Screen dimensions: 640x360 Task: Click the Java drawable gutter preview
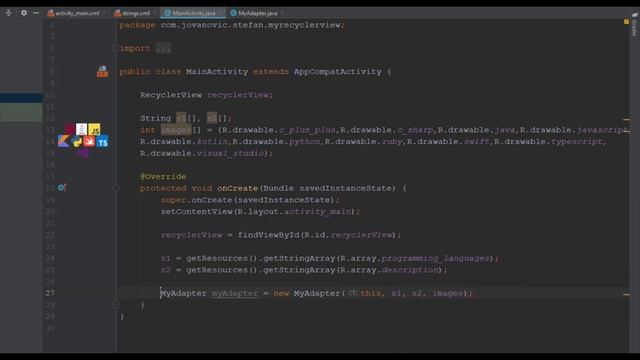click(x=82, y=129)
